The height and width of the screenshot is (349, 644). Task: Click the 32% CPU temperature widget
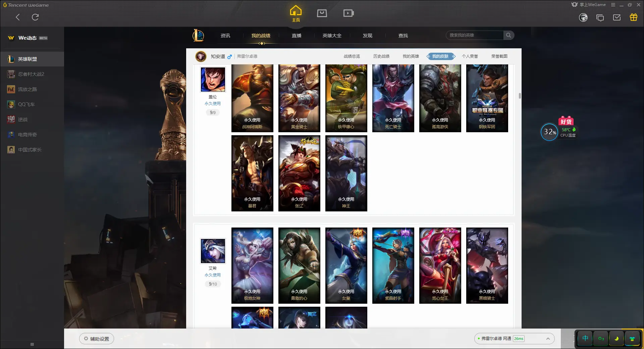pyautogui.click(x=549, y=132)
